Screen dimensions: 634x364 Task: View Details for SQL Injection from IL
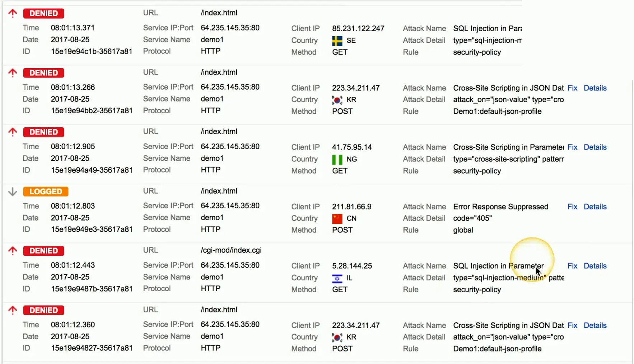click(595, 266)
